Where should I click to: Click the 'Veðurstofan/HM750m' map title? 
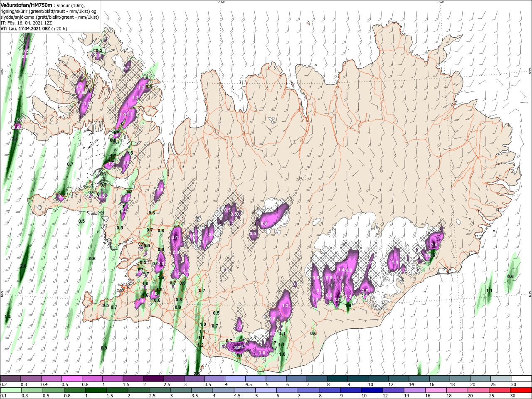coord(26,5)
